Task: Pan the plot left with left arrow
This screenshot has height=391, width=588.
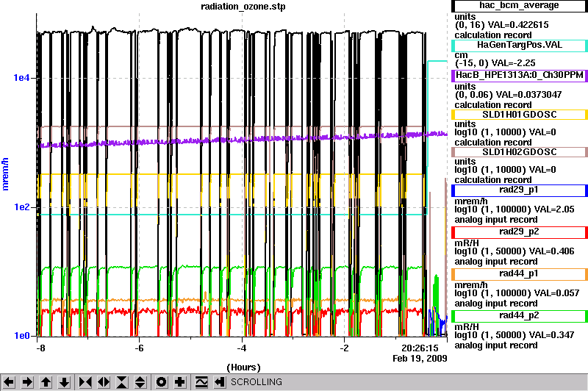Action: coord(9,382)
